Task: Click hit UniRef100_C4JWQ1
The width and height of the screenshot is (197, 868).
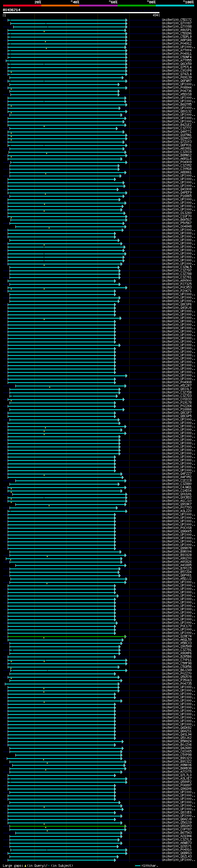Action: (177, 487)
